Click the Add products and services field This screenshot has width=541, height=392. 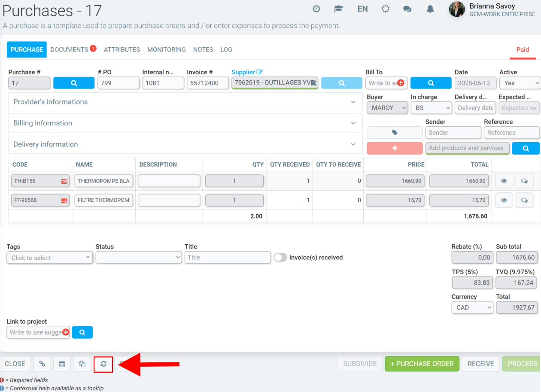click(x=468, y=148)
